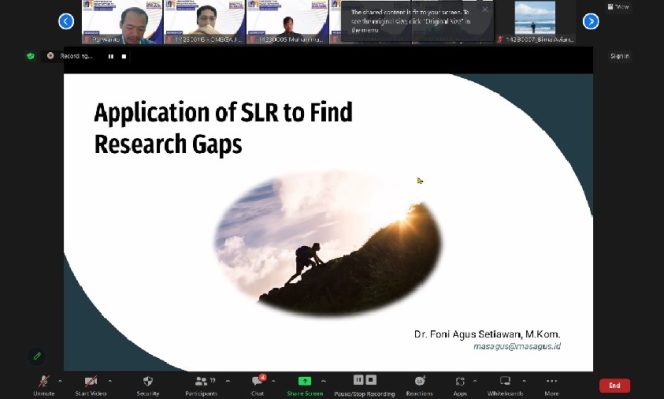
Task: Open the View layout menu
Action: pos(618,7)
